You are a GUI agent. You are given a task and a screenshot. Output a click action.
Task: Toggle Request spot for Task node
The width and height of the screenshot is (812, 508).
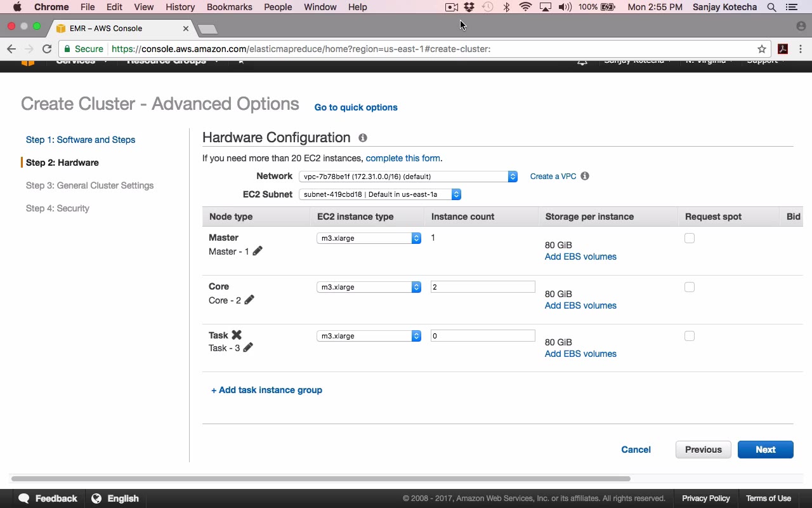tap(690, 336)
